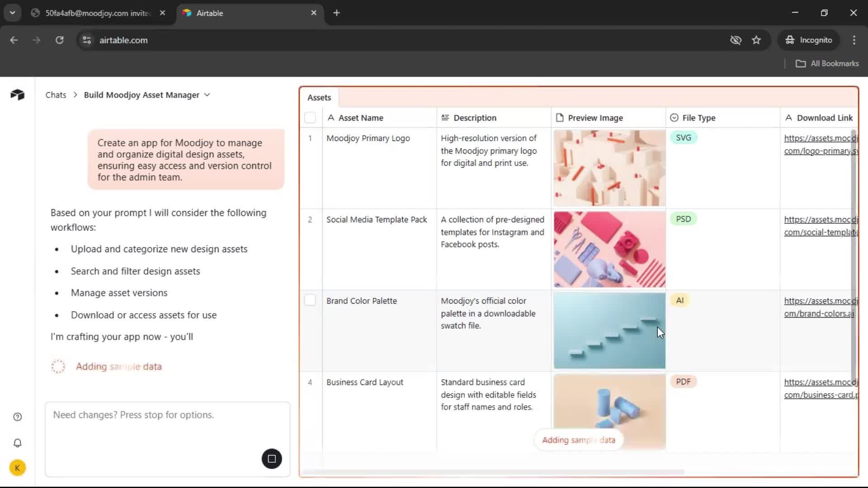
Task: Open Brand Color Palette staircase preview image
Action: point(609,331)
